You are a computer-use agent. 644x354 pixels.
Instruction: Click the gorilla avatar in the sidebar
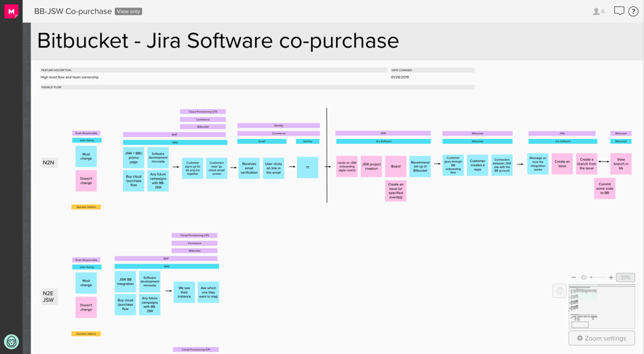[x=11, y=341]
